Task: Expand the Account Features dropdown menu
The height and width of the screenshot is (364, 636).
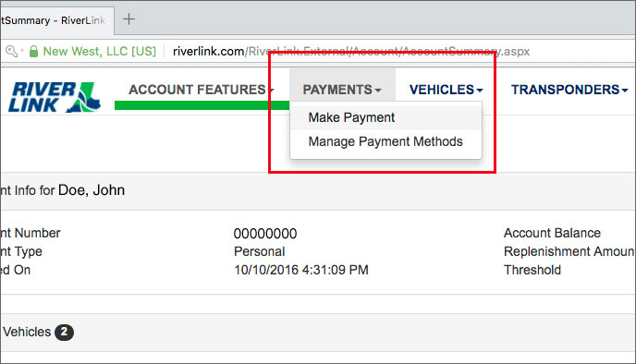Action: click(202, 90)
